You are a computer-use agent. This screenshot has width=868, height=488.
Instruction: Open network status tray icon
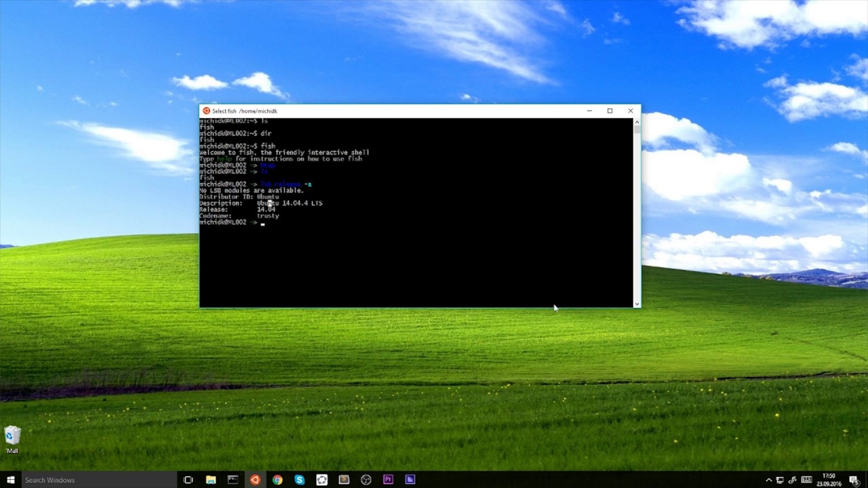pos(780,480)
